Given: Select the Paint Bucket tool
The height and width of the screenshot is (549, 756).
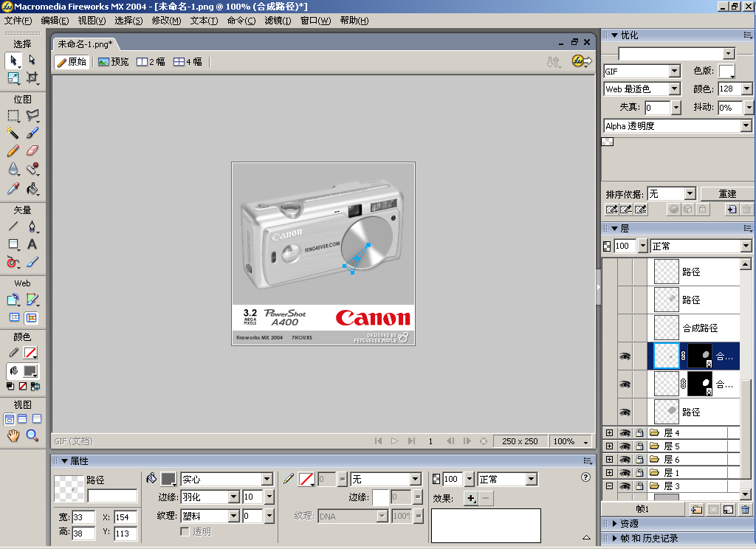Looking at the screenshot, I should click(32, 188).
